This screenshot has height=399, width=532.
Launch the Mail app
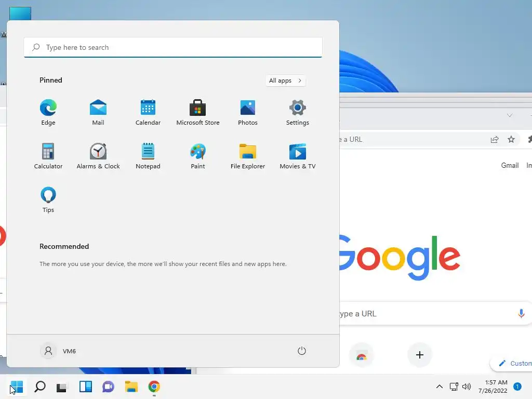click(x=98, y=113)
